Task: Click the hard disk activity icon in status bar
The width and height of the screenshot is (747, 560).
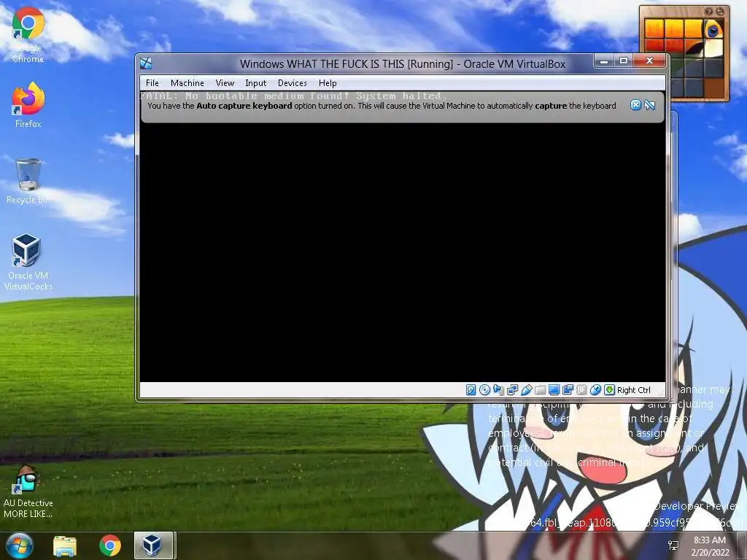Action: point(471,390)
